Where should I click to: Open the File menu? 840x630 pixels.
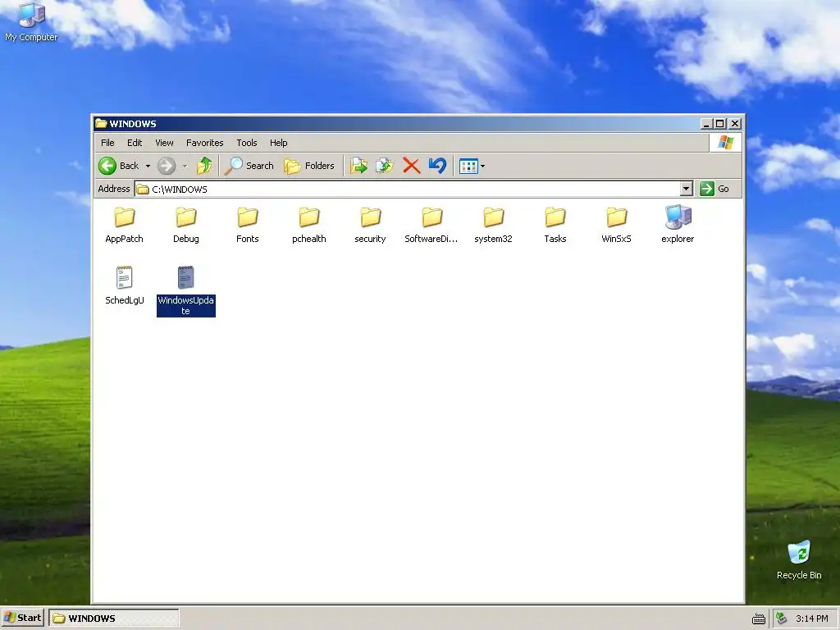coord(107,143)
